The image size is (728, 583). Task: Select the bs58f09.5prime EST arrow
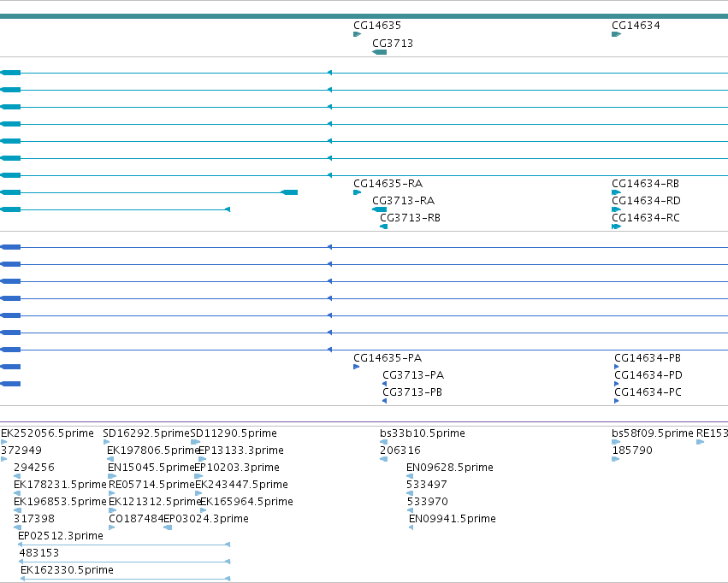pyautogui.click(x=616, y=442)
